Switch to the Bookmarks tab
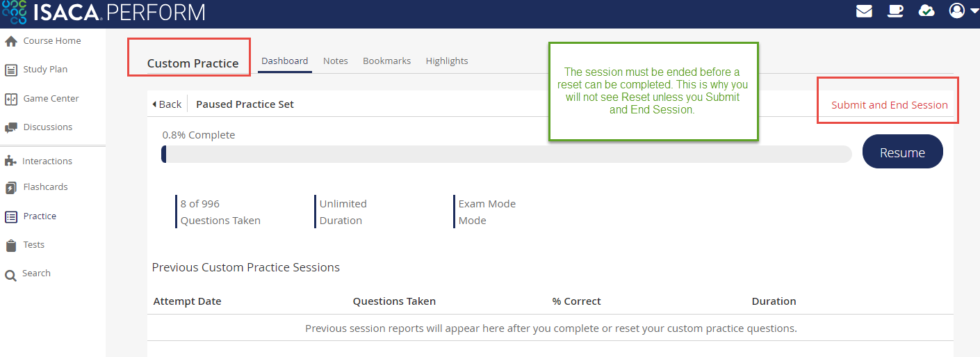980x357 pixels. 386,61
